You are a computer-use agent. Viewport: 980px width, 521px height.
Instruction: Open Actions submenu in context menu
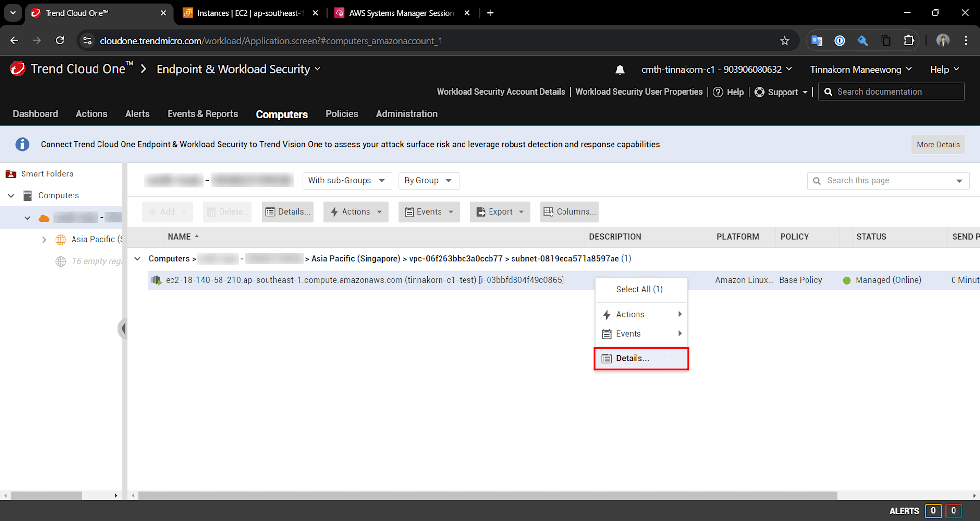tap(641, 314)
